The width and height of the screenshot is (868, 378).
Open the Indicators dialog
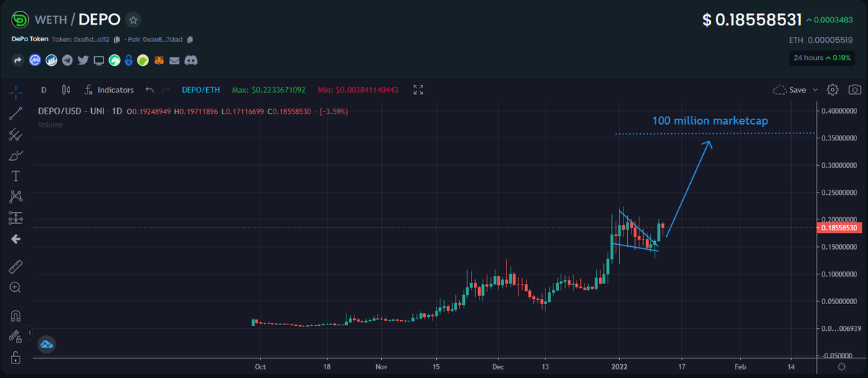coord(109,90)
